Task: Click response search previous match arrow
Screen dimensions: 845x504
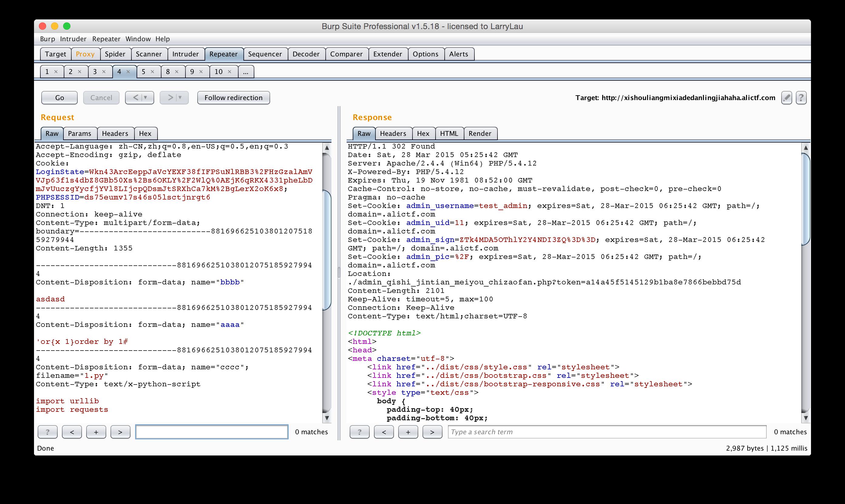Action: click(x=384, y=432)
